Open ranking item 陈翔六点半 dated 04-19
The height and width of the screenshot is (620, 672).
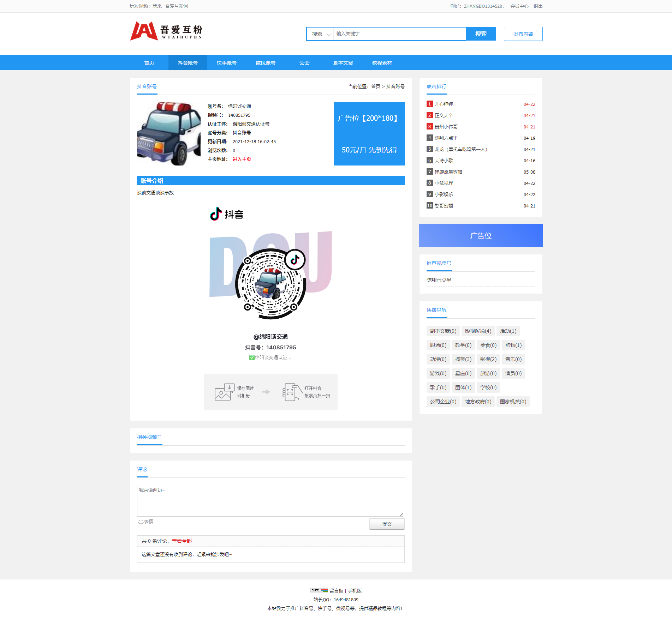[x=446, y=138]
